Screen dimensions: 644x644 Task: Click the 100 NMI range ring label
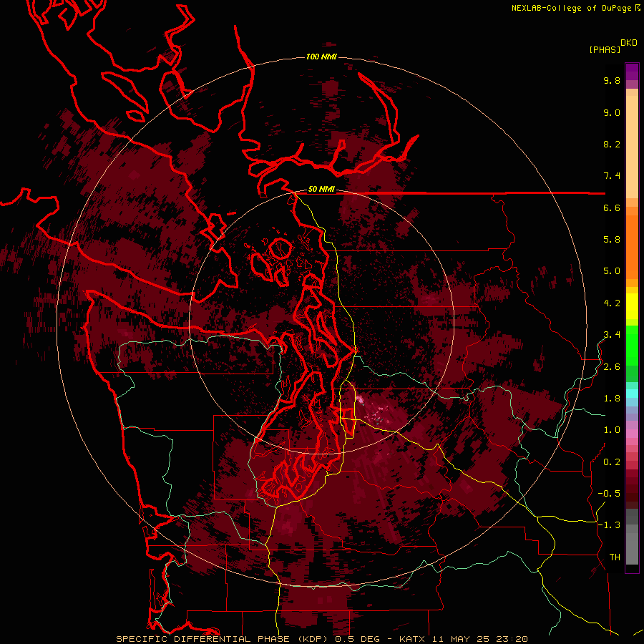(321, 57)
